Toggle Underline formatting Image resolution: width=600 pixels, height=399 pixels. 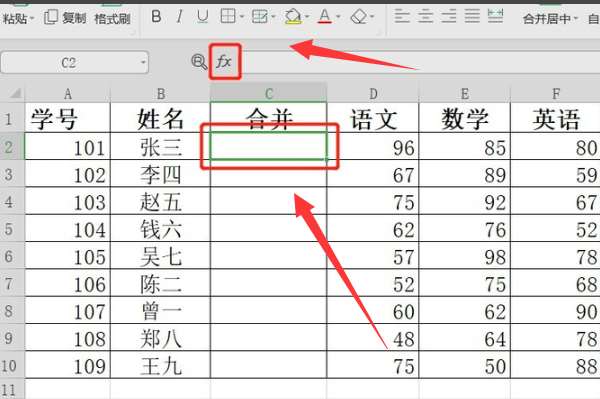[x=202, y=16]
